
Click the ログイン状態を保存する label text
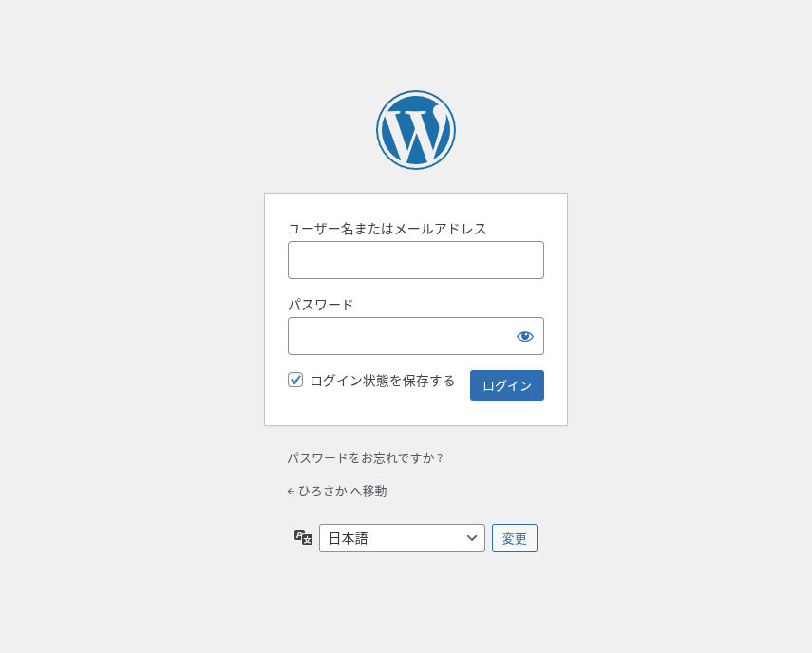[x=382, y=381]
